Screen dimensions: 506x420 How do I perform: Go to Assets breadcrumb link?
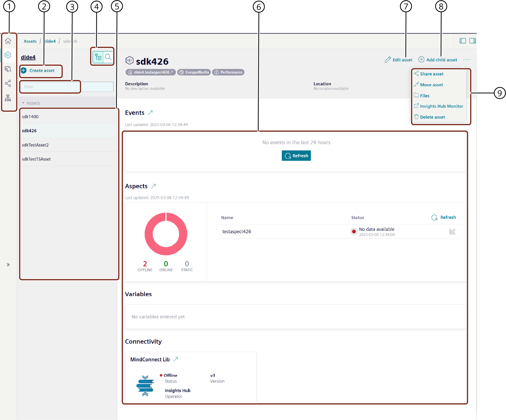point(30,41)
